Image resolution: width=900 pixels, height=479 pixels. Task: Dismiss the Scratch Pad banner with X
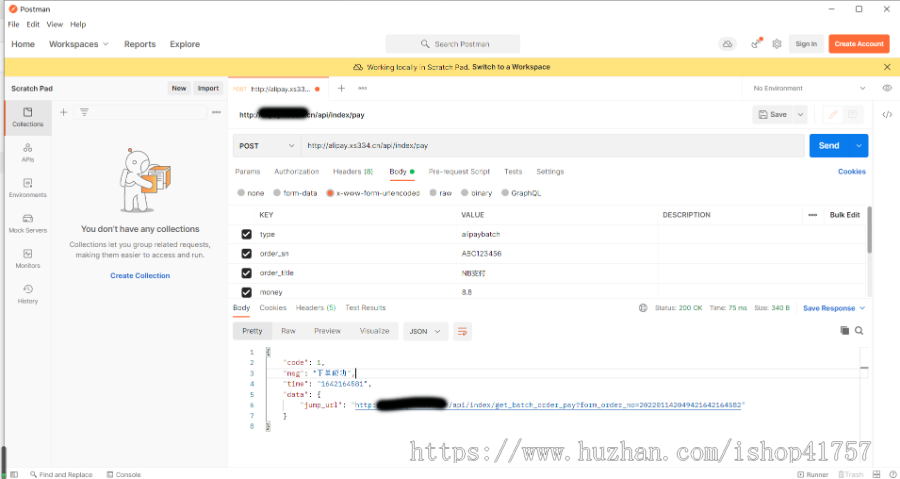coord(887,67)
